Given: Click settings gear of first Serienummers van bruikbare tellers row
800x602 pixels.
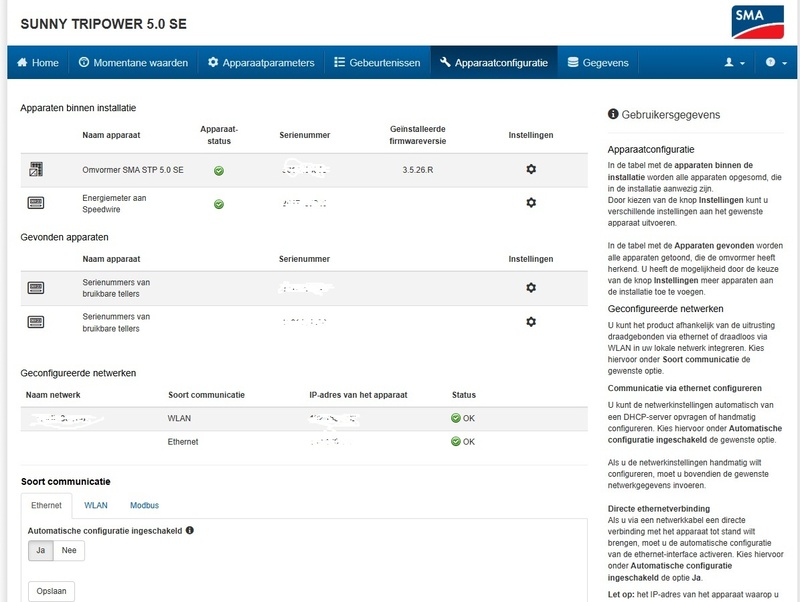Looking at the screenshot, I should 531,288.
